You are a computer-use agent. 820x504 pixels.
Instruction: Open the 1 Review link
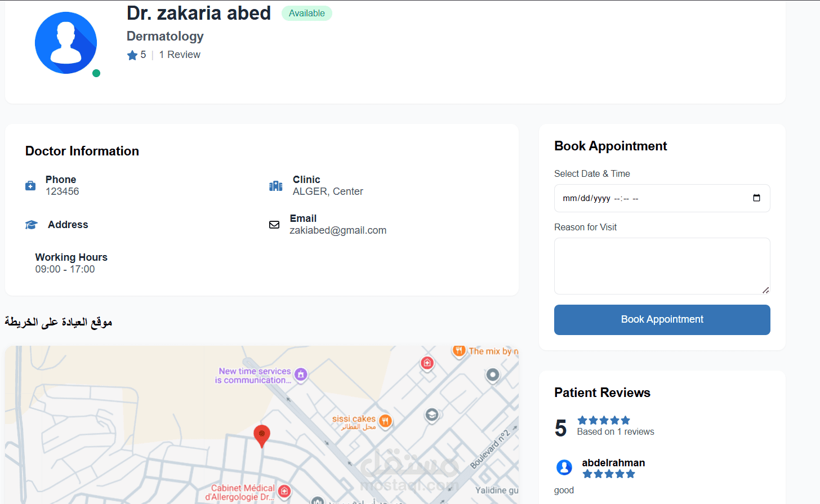pyautogui.click(x=180, y=55)
